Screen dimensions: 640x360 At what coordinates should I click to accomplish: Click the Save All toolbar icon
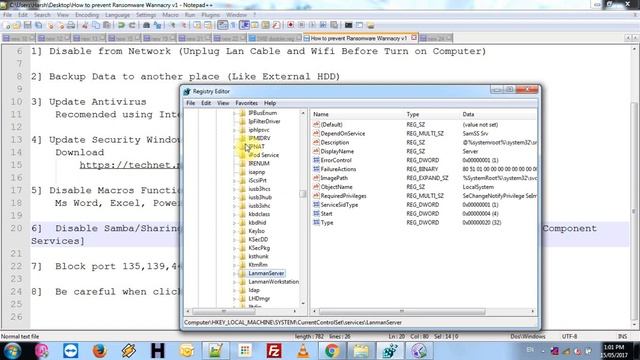(38, 25)
